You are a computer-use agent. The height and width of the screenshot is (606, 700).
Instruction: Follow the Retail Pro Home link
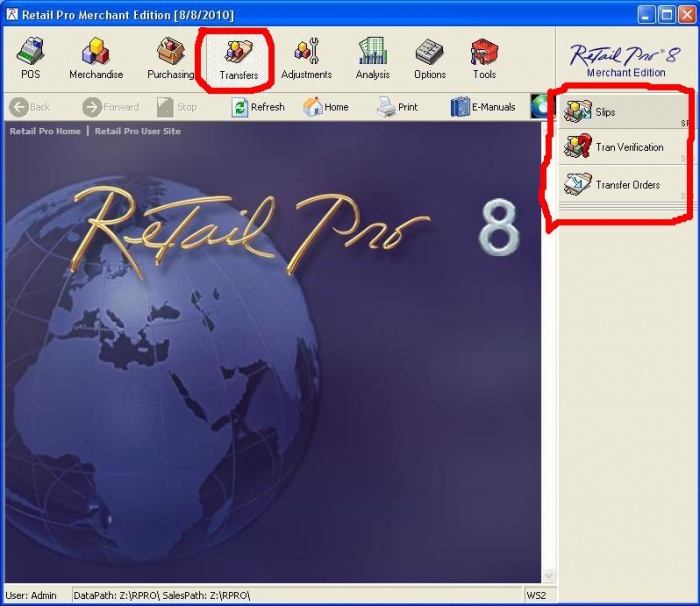45,131
